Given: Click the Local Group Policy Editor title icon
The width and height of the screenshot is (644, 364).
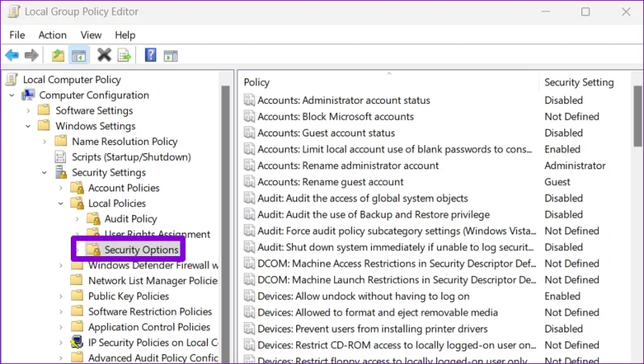Looking at the screenshot, I should pyautogui.click(x=14, y=11).
